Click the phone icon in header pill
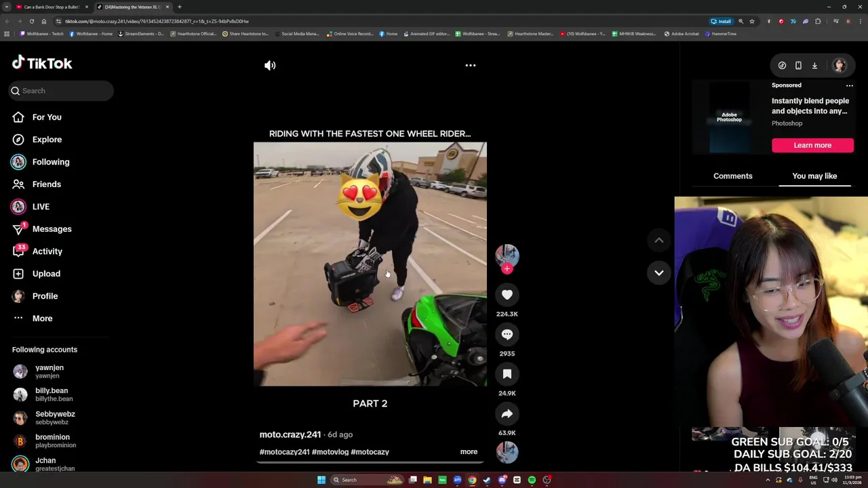Image resolution: width=868 pixels, height=488 pixels. pos(798,66)
